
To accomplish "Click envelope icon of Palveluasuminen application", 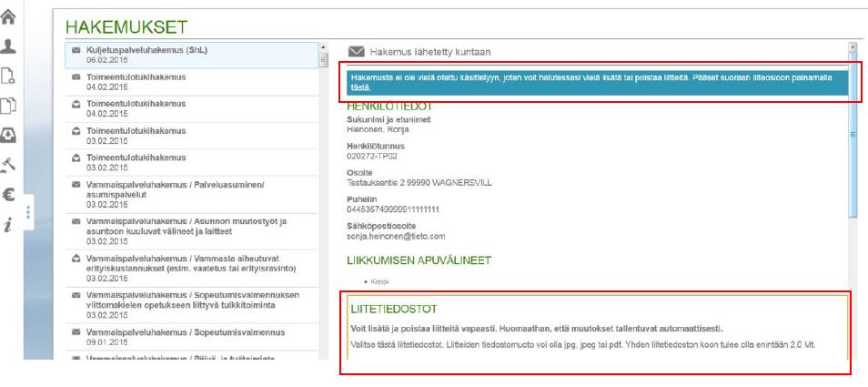I will point(76,185).
